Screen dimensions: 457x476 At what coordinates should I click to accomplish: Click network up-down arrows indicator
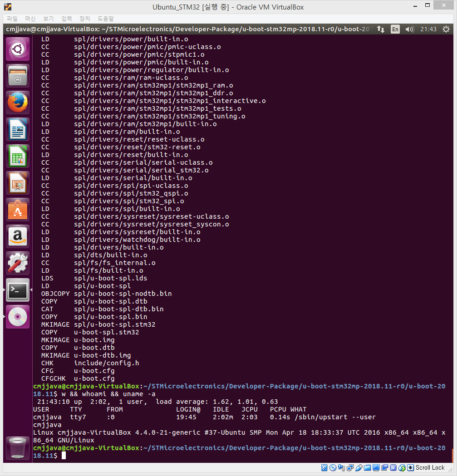[x=381, y=29]
